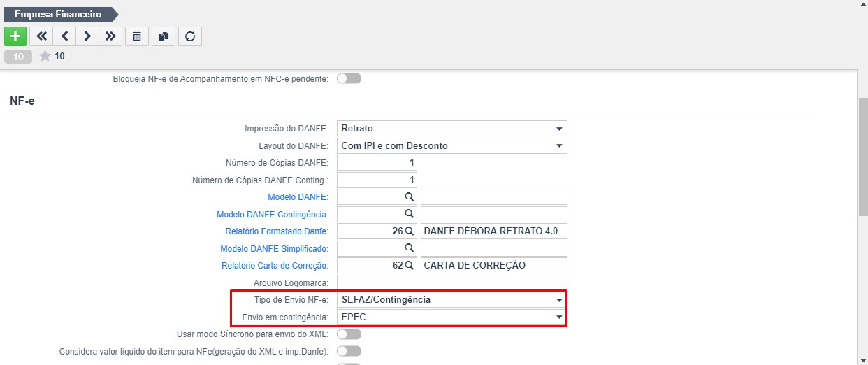This screenshot has height=365, width=868.
Task: Click the Modelo DANFE Simplificado link
Action: 274,248
